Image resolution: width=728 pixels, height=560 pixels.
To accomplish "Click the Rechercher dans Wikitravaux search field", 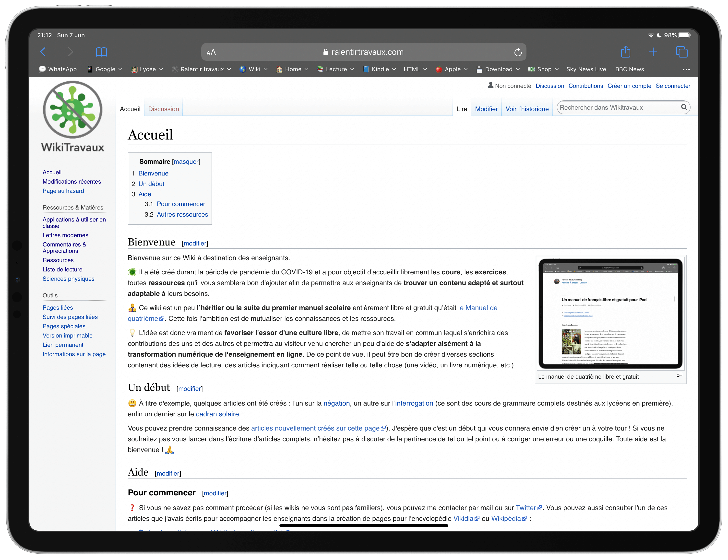I will click(x=619, y=108).
